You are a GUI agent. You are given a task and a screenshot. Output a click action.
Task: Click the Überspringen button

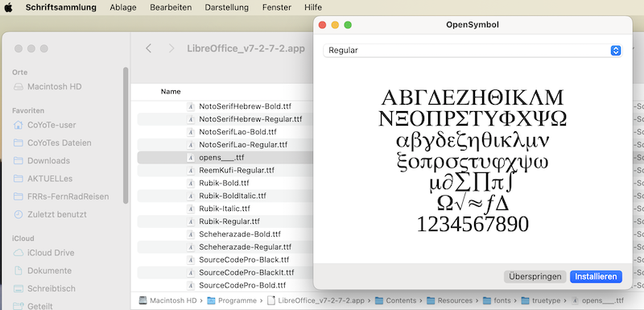click(535, 277)
